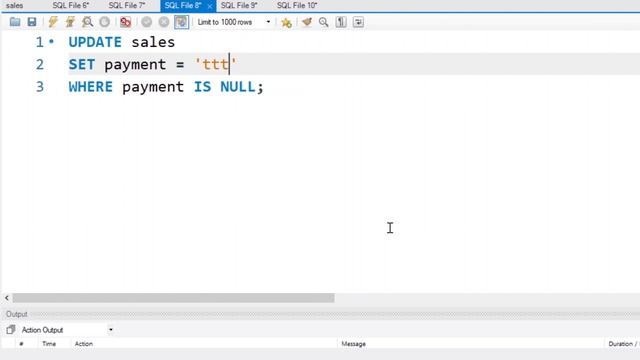Toggle invisible characters display icon
Viewport: 640px width, 360px height.
pos(341,22)
